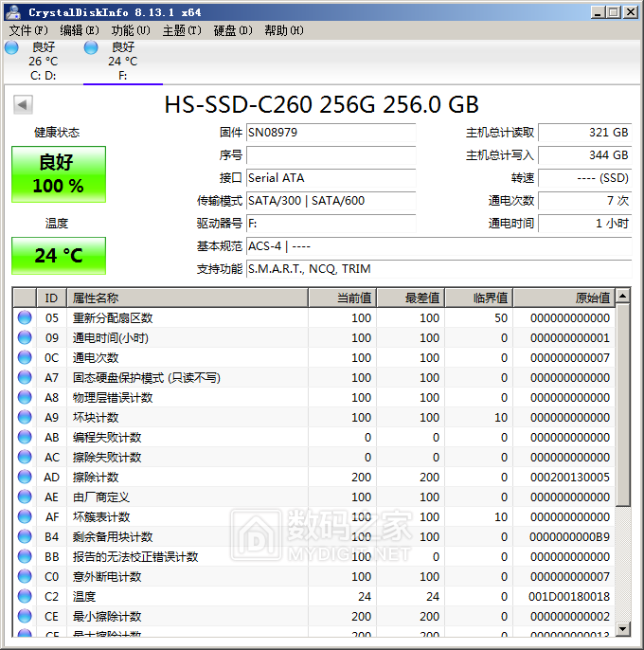The image size is (644, 650).
Task: Click the 临界值 column header
Action: [478, 298]
